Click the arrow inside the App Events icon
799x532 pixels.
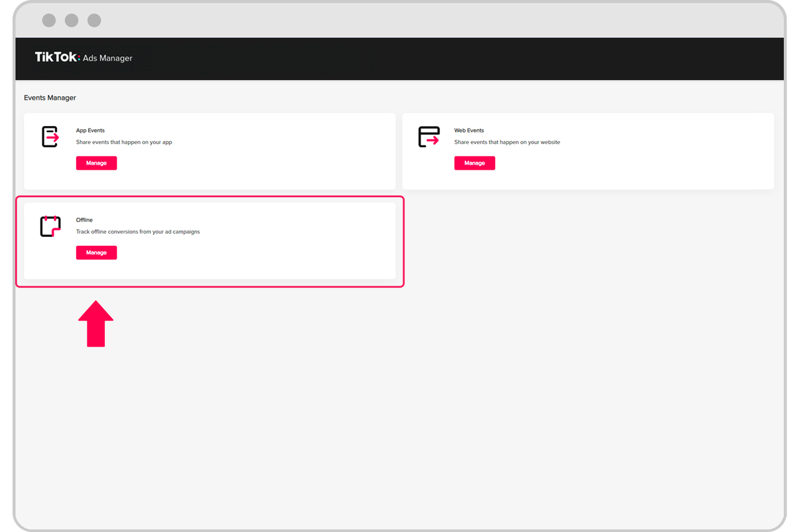click(x=53, y=138)
